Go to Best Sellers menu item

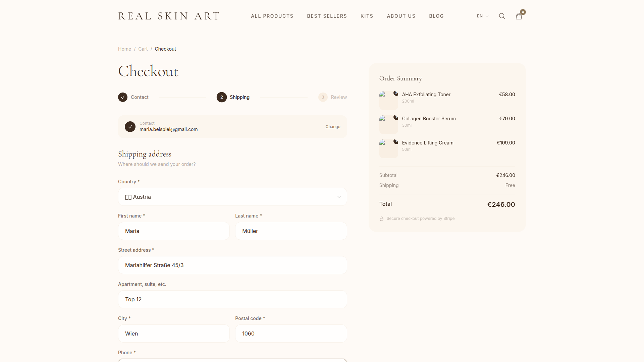[327, 16]
